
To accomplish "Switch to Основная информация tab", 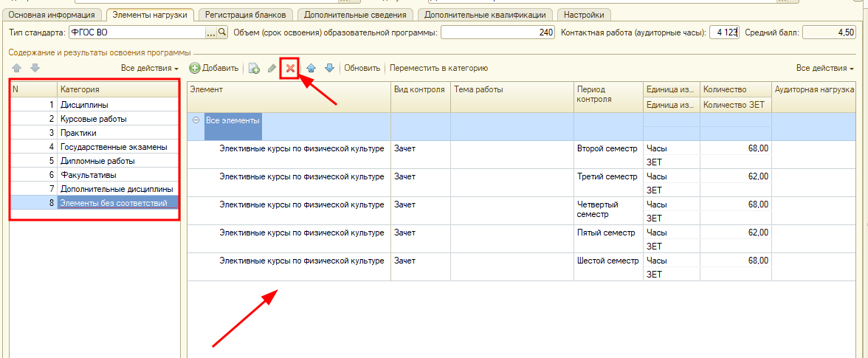I will coord(52,15).
